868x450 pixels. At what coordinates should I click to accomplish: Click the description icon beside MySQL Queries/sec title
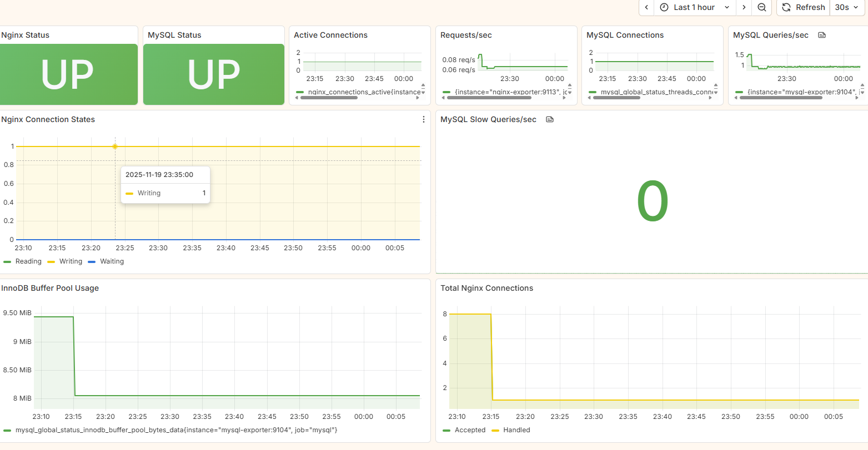pyautogui.click(x=821, y=34)
